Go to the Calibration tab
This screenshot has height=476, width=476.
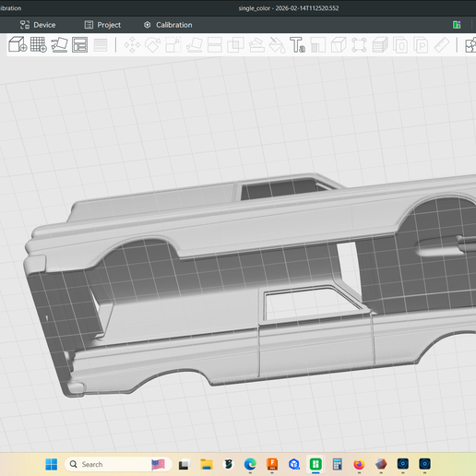pos(168,25)
